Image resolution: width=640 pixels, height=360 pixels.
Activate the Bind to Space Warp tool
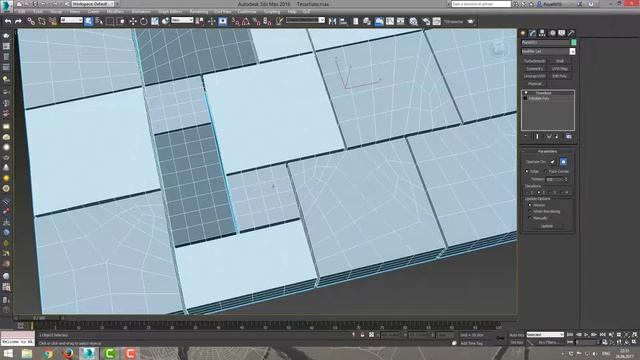pos(53,21)
